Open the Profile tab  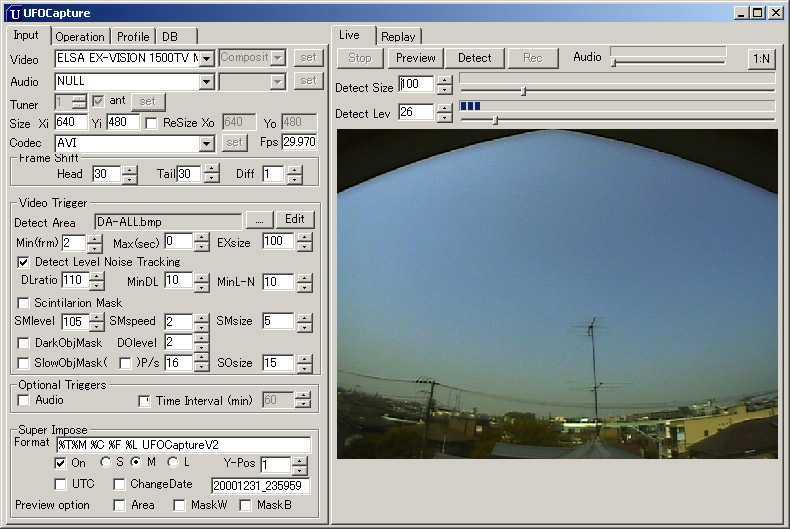coord(133,37)
